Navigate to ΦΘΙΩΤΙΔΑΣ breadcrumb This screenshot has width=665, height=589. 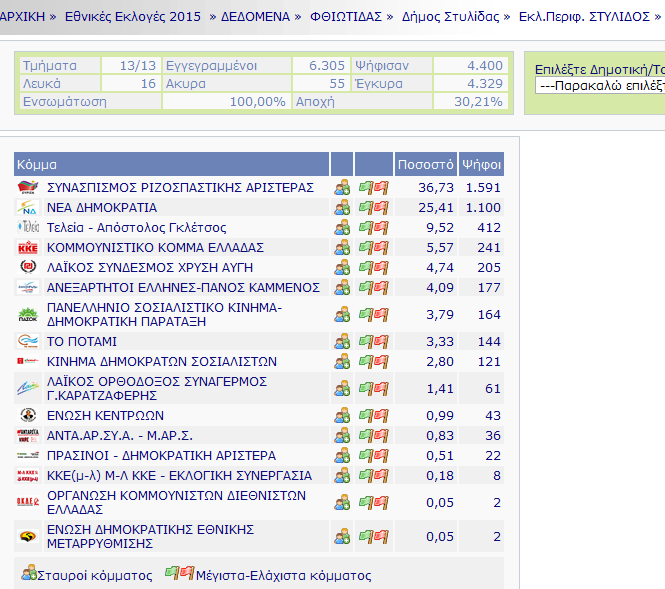(x=346, y=17)
